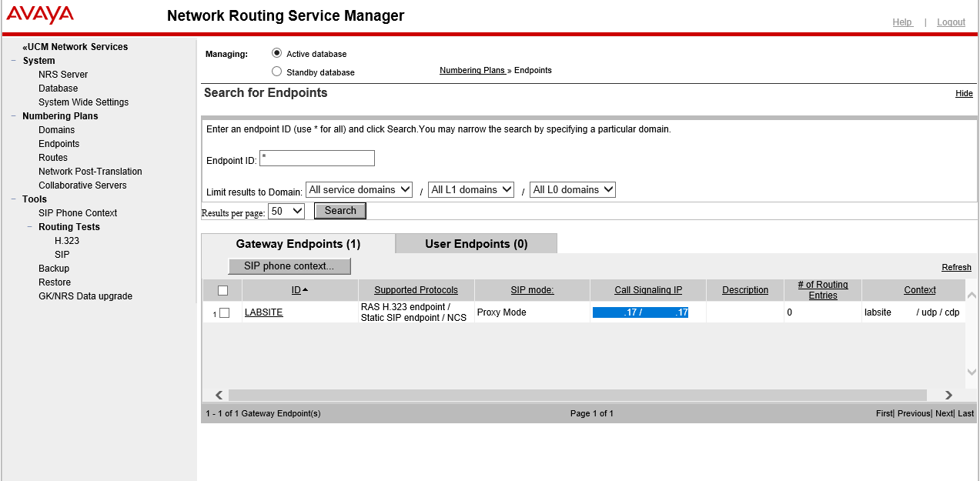Image resolution: width=980 pixels, height=481 pixels.
Task: Open the All service domains dropdown
Action: coord(360,189)
